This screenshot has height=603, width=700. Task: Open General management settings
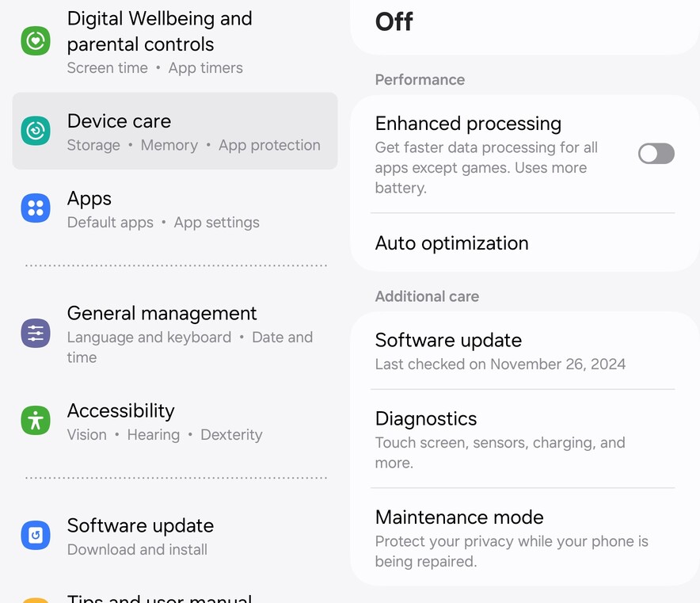pyautogui.click(x=174, y=334)
